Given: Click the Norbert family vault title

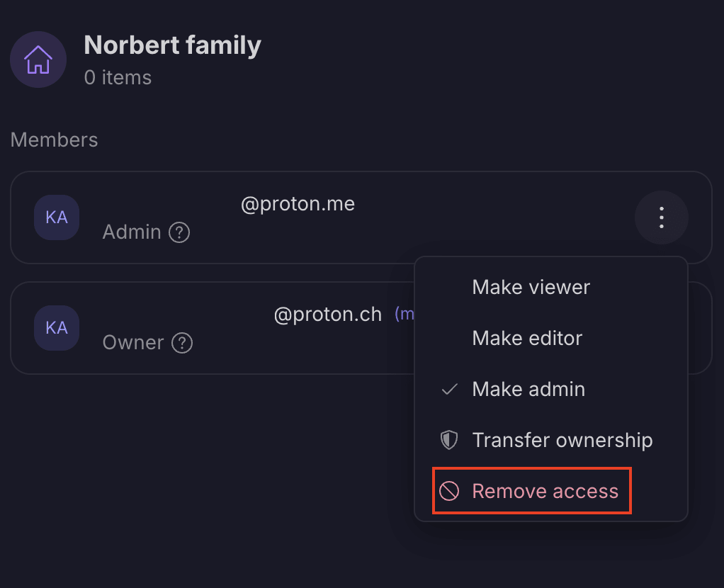Looking at the screenshot, I should (x=172, y=45).
